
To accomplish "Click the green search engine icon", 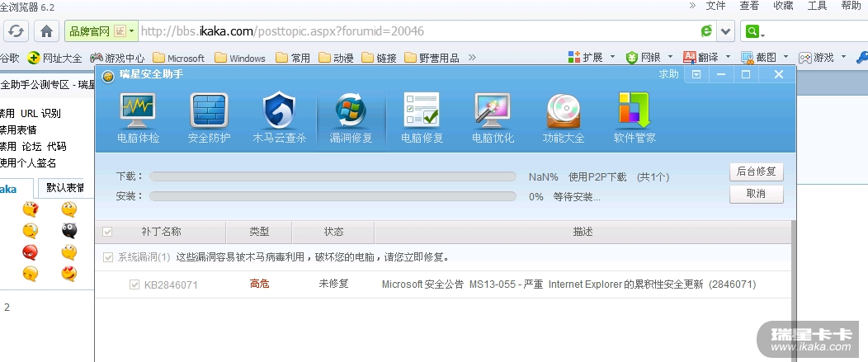I will (752, 31).
